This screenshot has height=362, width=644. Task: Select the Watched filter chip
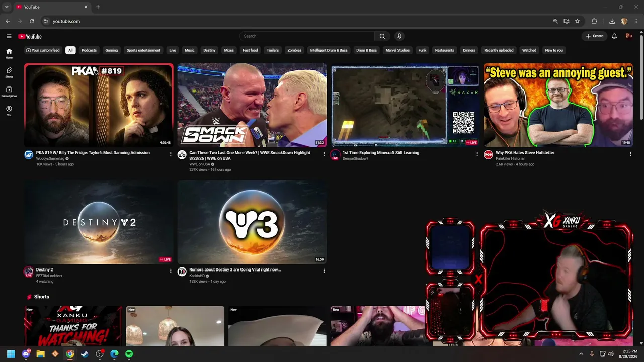pos(529,50)
